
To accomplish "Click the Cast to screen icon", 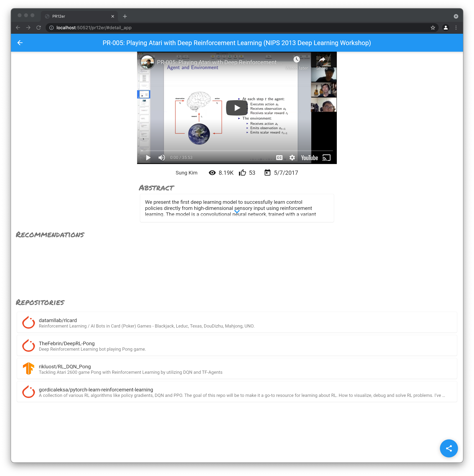I will point(326,158).
